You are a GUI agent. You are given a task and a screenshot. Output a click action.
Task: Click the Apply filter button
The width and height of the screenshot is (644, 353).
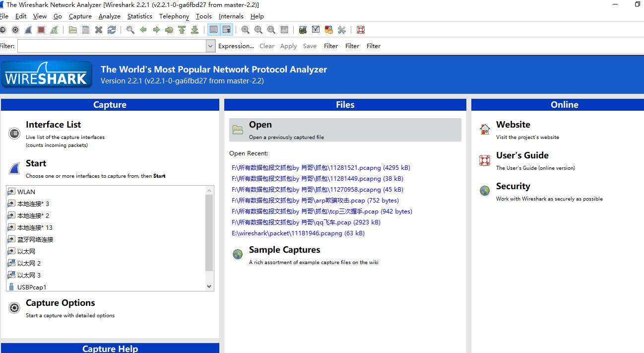tap(289, 46)
